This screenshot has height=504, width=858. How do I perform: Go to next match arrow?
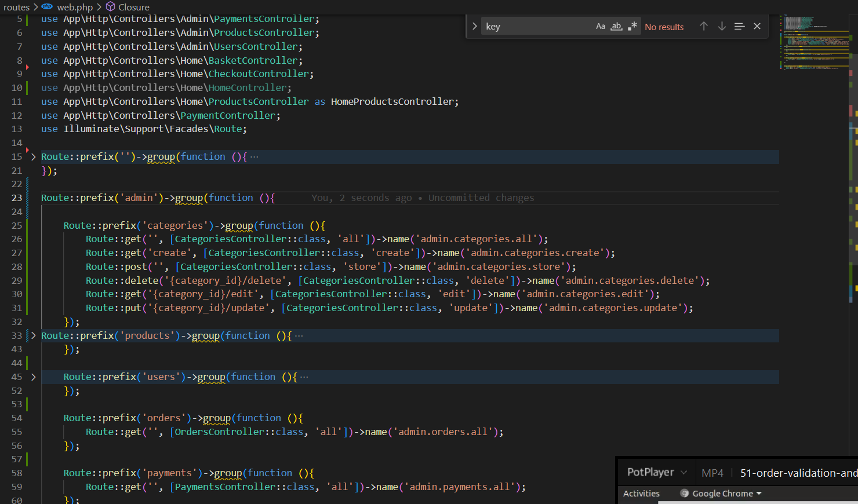(x=722, y=27)
